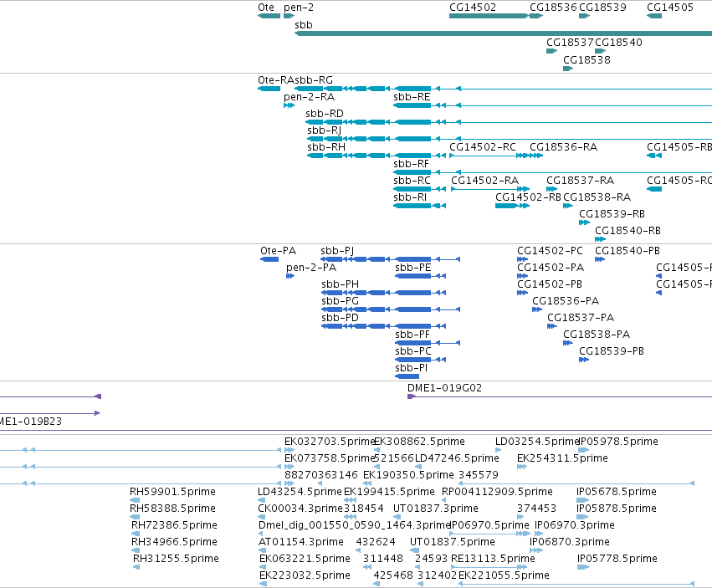712x588 pixels.
Task: Open the RH59901.5prime EST
Action: pos(135,500)
